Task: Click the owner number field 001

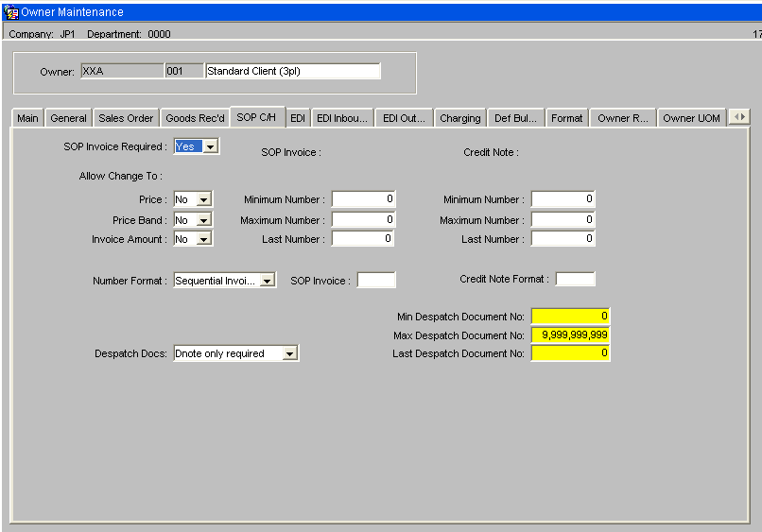Action: coord(184,71)
